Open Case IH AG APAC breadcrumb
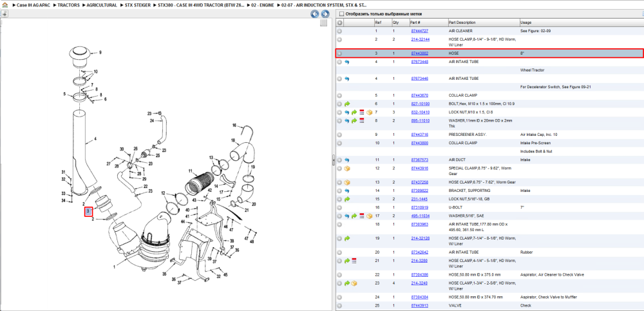The image size is (644, 311). click(x=33, y=6)
